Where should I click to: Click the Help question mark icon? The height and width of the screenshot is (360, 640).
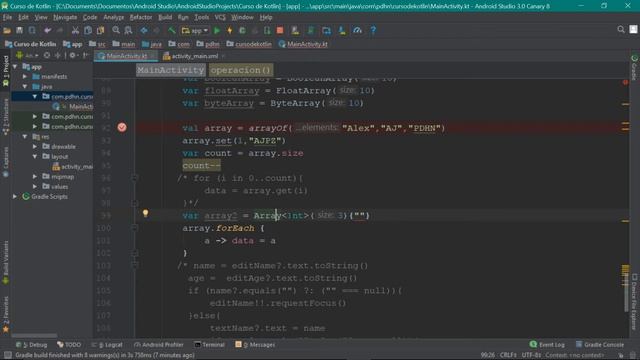(x=373, y=30)
